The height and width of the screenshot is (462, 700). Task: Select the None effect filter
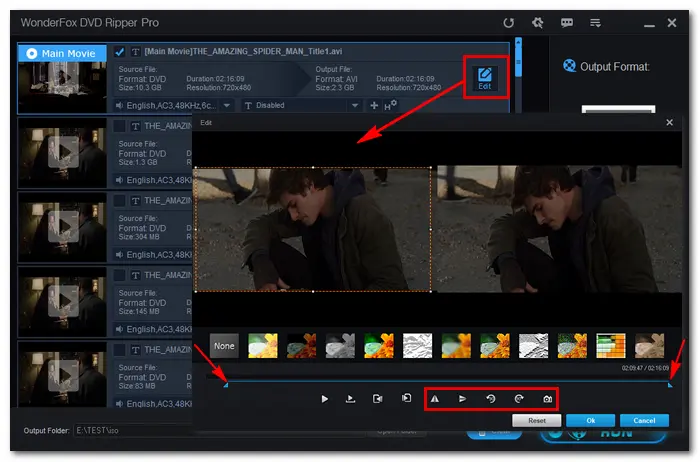point(224,346)
